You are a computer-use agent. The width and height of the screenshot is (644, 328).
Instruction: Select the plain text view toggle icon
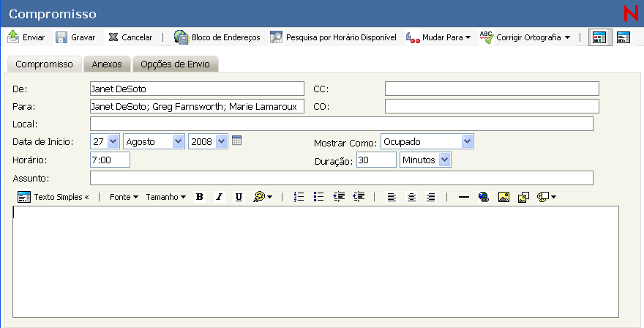point(623,37)
